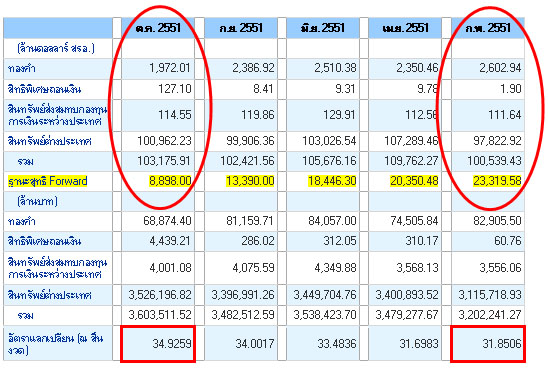Click the highlighted ฐานะสุทธิ Forward row label
This screenshot has height=368, width=548.
pos(48,181)
